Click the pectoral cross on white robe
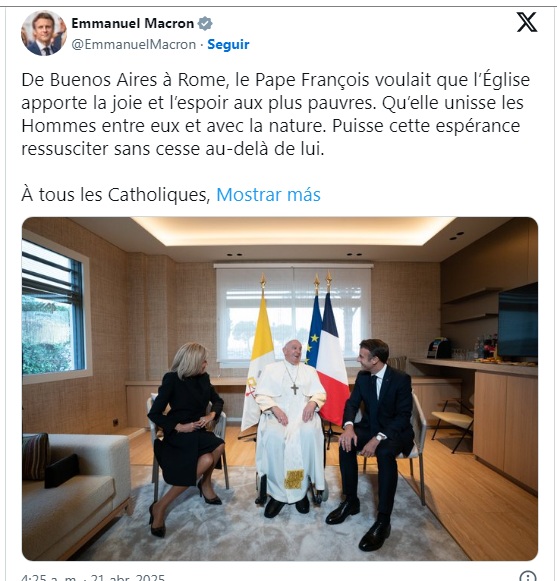The image size is (557, 581). point(295,389)
